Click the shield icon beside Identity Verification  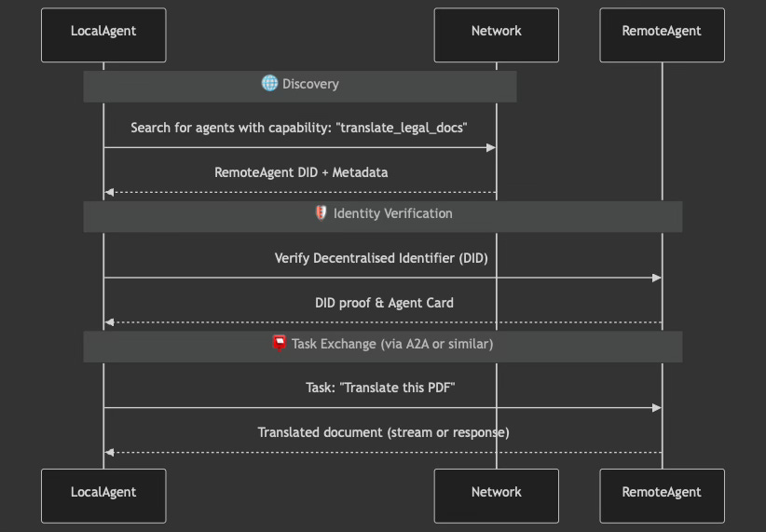tap(321, 213)
